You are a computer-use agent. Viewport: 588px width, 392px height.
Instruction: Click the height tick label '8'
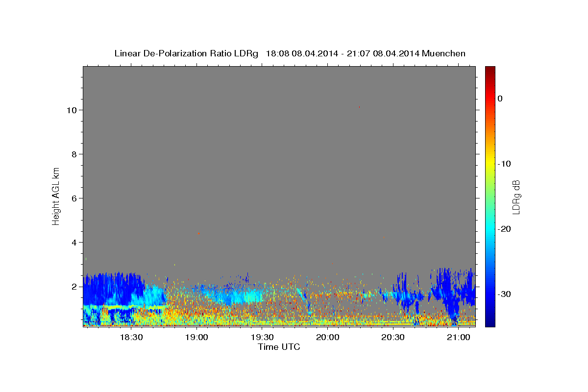74,154
